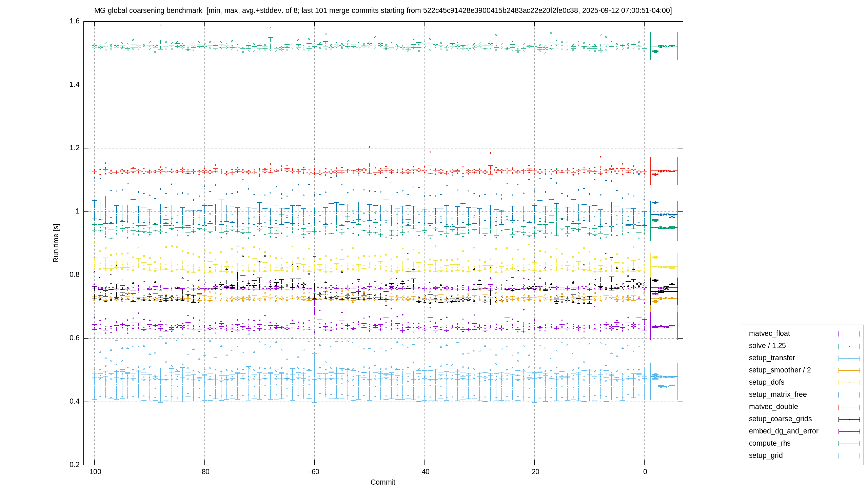Select the solve / 1.25 legend label
Image resolution: width=868 pixels, height=488 pixels.
(x=767, y=346)
